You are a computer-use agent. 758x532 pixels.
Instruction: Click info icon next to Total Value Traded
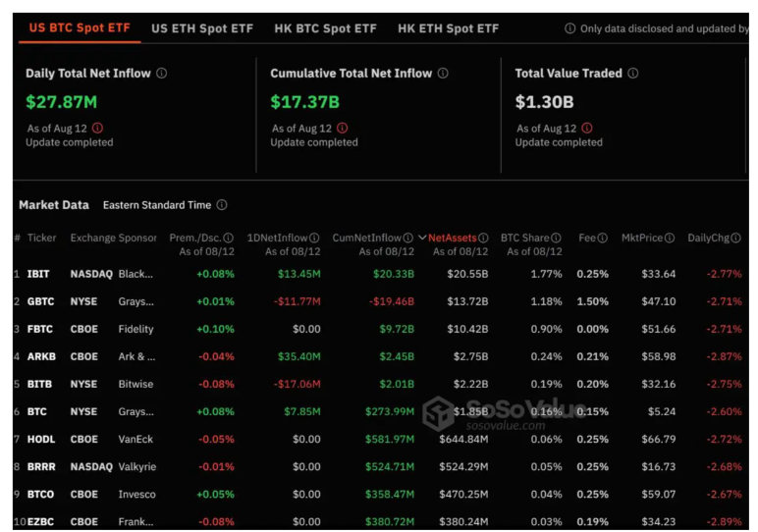(633, 74)
